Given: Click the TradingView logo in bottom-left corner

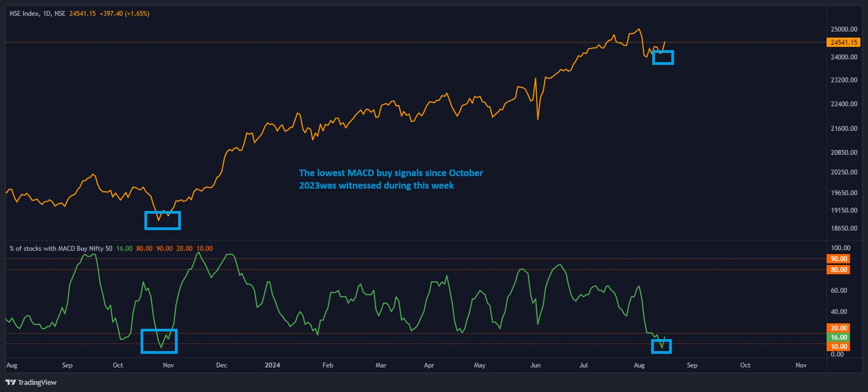Looking at the screenshot, I should tap(31, 382).
